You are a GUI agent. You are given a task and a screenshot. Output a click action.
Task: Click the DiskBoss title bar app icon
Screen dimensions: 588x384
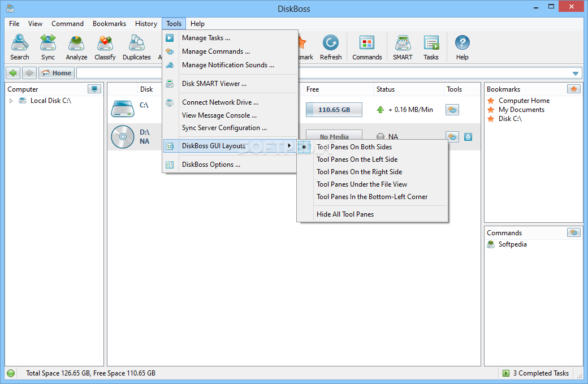[x=10, y=8]
